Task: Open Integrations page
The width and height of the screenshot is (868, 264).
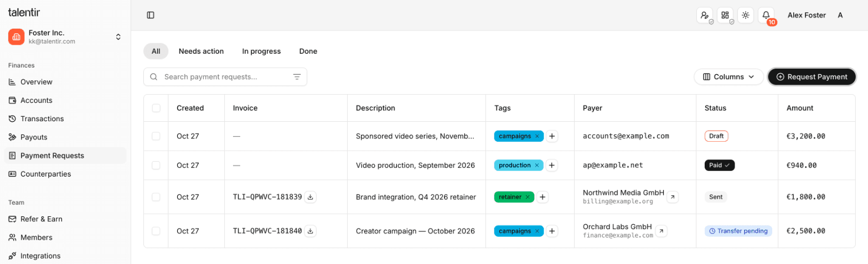Action: tap(65, 256)
